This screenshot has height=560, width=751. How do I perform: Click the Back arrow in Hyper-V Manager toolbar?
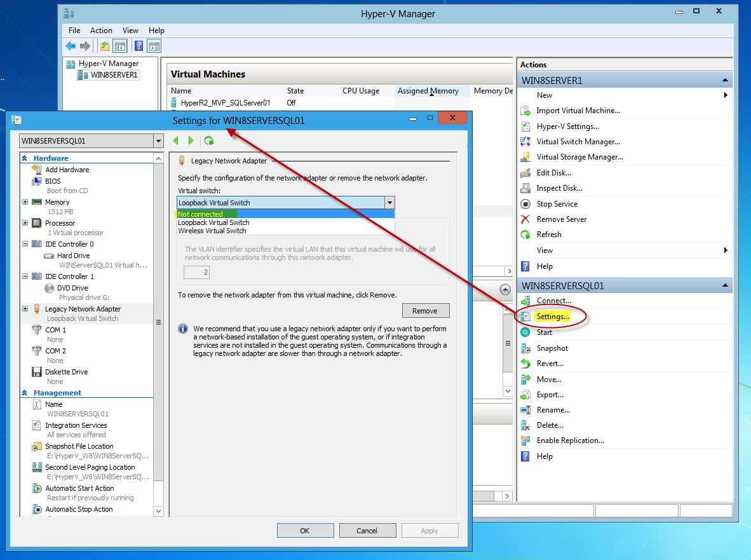coord(71,46)
